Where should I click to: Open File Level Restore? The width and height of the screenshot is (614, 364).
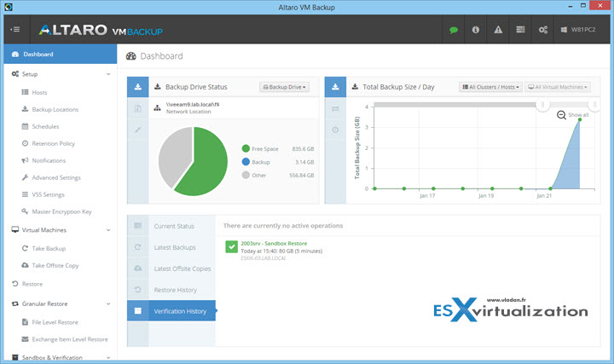55,322
